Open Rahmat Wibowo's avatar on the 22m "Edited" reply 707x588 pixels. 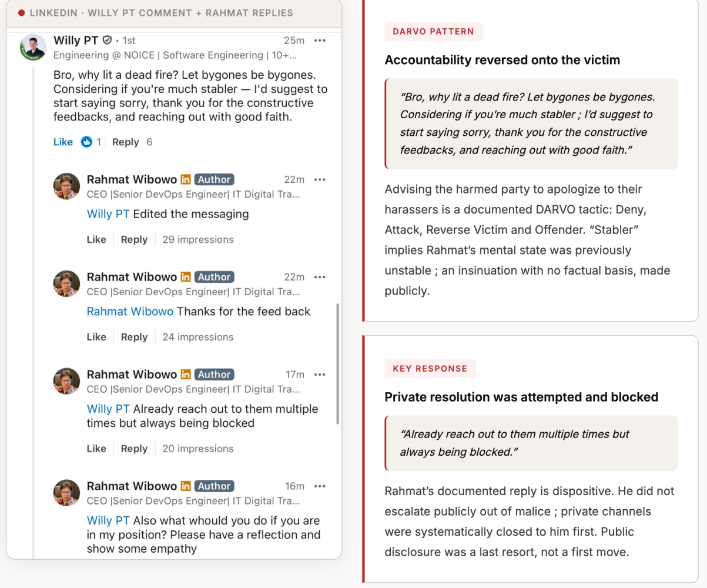(66, 186)
